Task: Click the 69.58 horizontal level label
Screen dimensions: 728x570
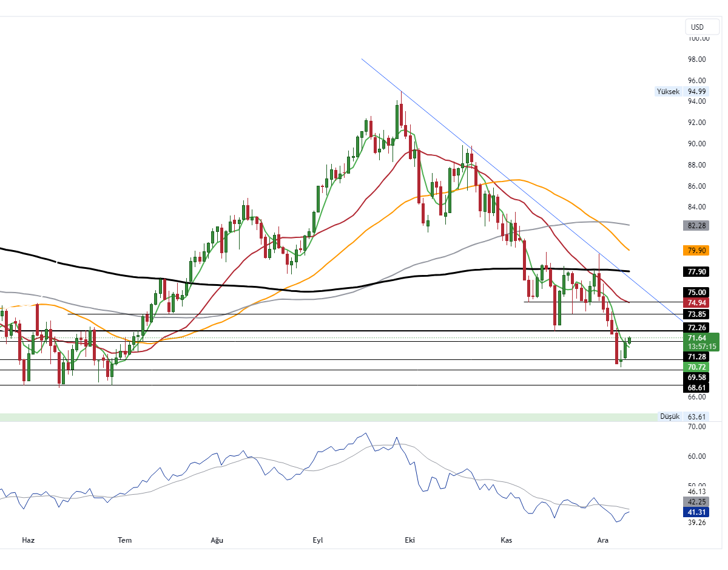Action: [695, 377]
